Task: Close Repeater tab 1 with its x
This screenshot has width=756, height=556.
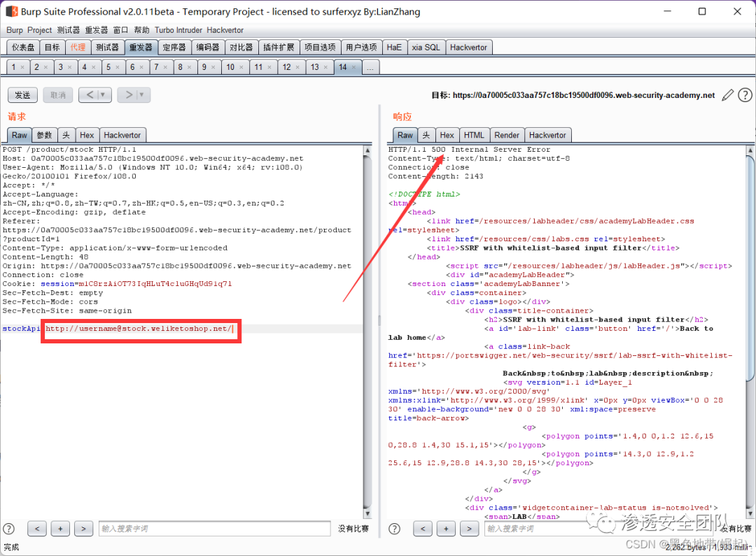Action: [x=22, y=67]
